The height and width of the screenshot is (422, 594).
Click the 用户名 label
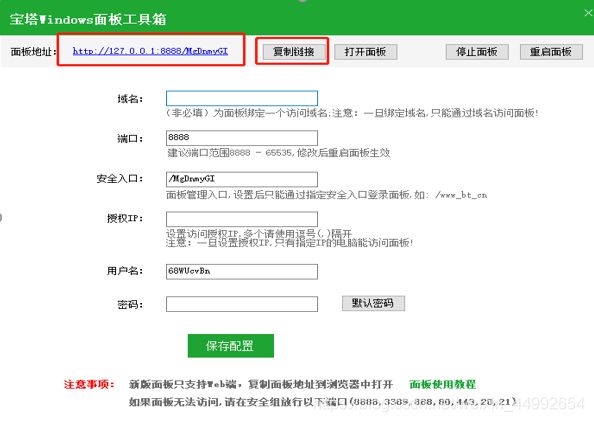tap(125, 271)
